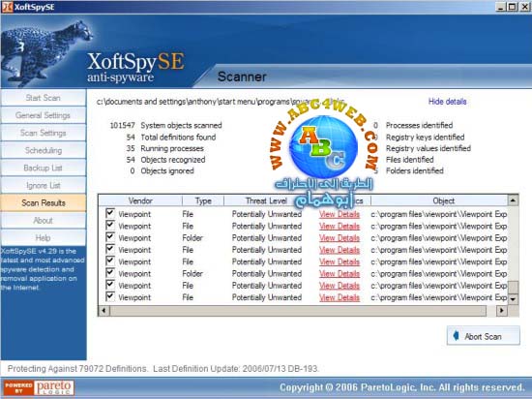Screen dimensions: 532x399
Task: Abort the running scan
Action: pos(483,336)
